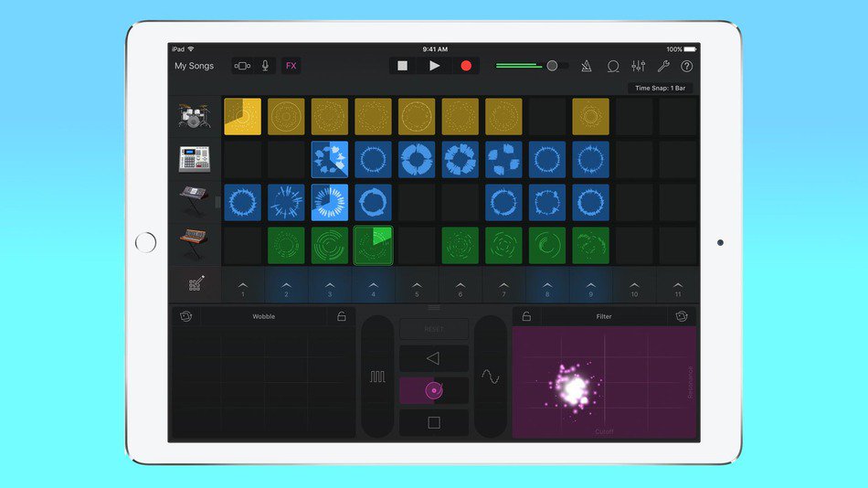The height and width of the screenshot is (488, 868).
Task: Tap the Scratch turntable button
Action: coord(434,390)
